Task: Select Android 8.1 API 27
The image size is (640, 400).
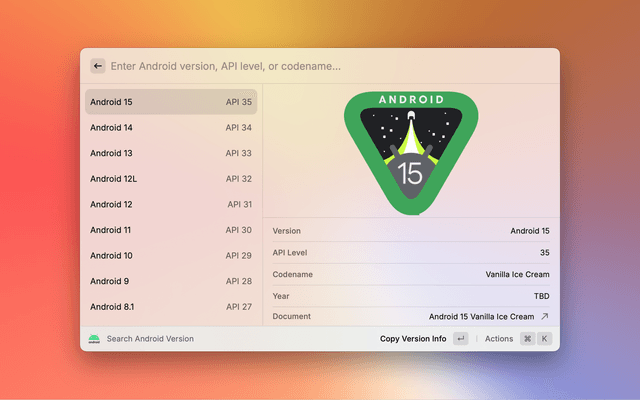Action: [x=170, y=307]
